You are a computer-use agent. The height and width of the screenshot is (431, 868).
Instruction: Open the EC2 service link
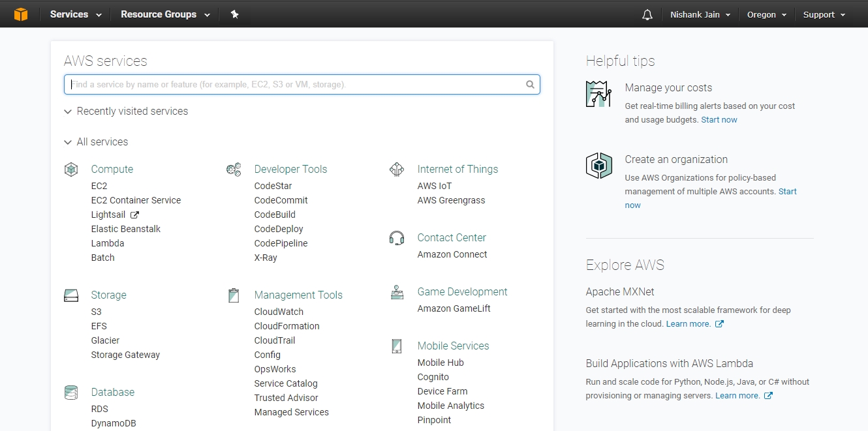click(x=99, y=186)
